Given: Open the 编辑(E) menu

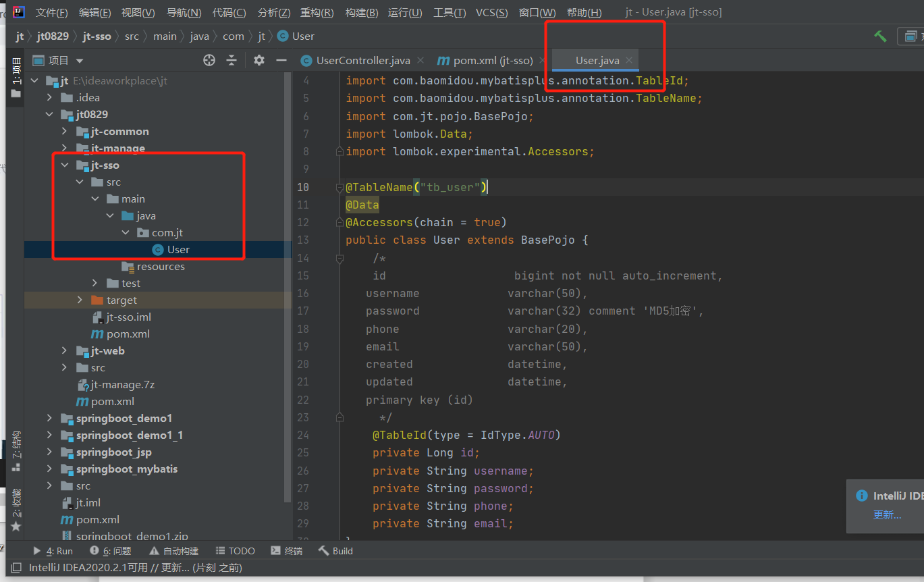Looking at the screenshot, I should click(x=94, y=13).
